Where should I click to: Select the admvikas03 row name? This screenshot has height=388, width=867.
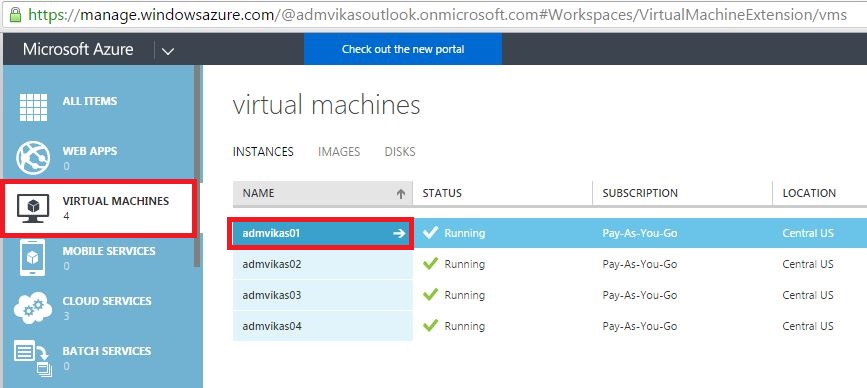click(x=271, y=295)
